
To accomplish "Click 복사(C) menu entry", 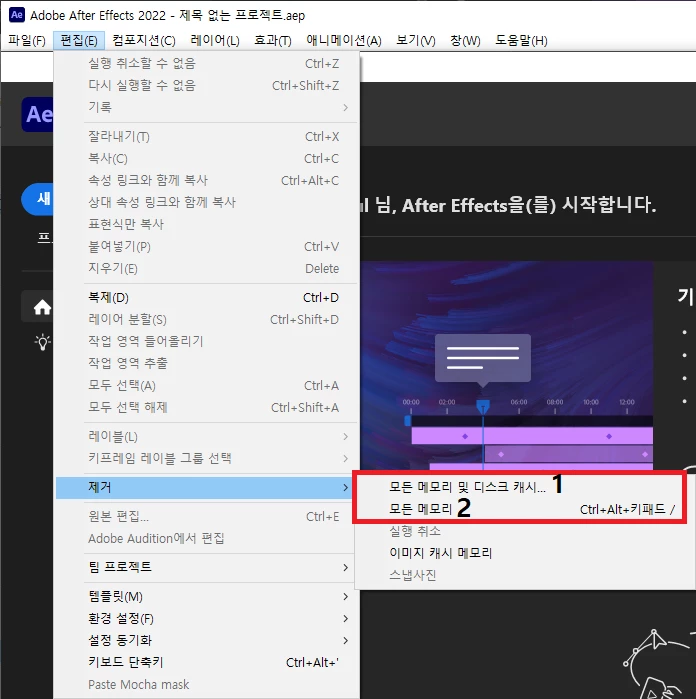I will 206,158.
